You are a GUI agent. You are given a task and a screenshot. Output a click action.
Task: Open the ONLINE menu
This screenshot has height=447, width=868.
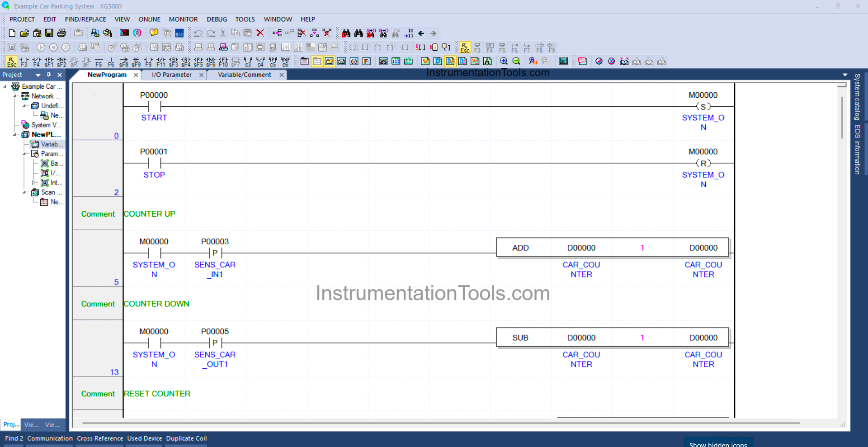coord(149,19)
